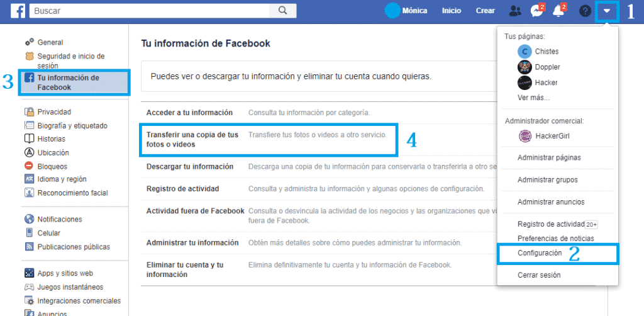Click the Apps y sitios web icon

point(29,273)
